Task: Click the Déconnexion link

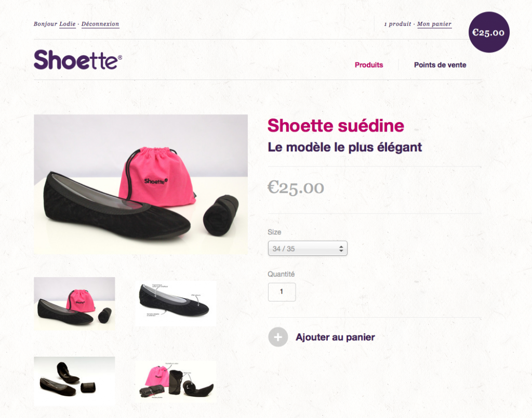Action: click(x=100, y=24)
